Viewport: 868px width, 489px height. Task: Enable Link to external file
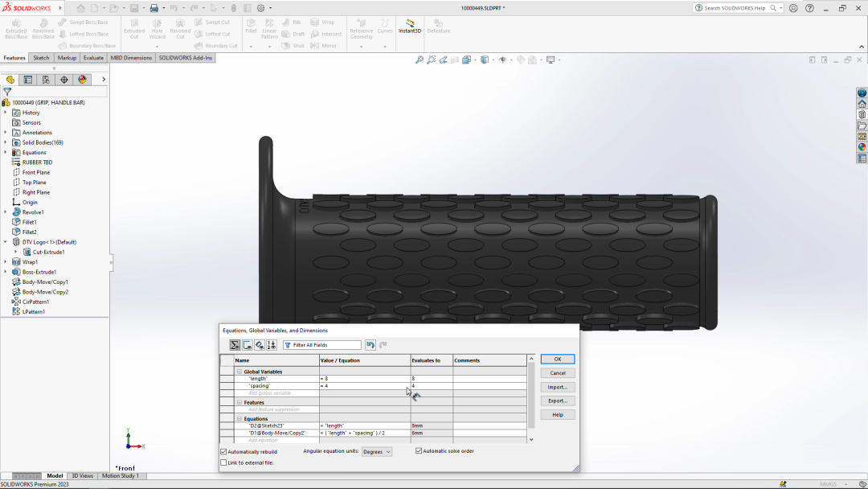click(223, 461)
